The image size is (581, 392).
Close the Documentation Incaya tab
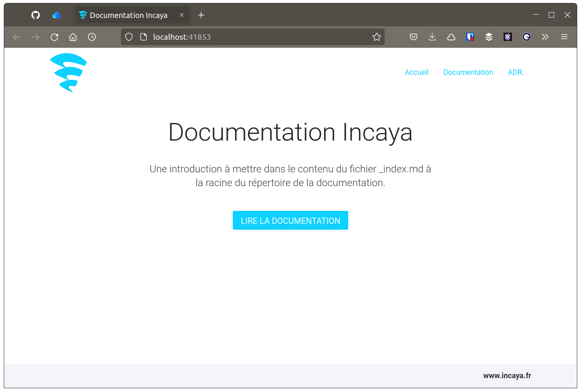(182, 15)
